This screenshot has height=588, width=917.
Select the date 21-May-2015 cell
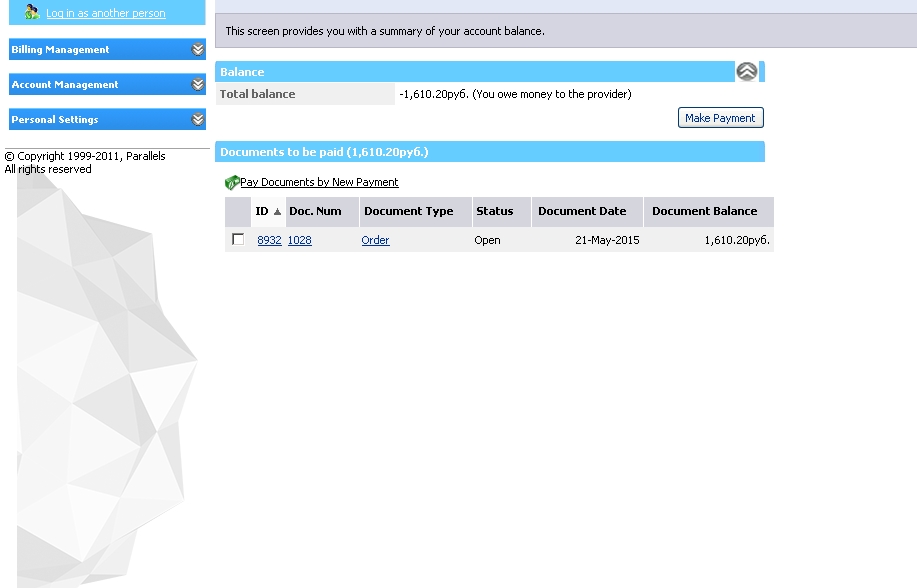pos(607,240)
